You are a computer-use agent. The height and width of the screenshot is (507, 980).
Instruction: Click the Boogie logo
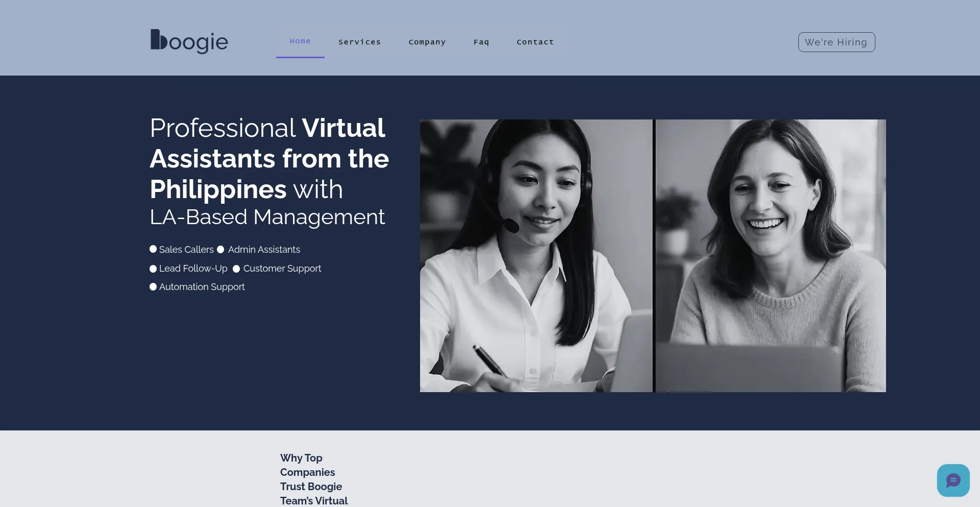189,41
